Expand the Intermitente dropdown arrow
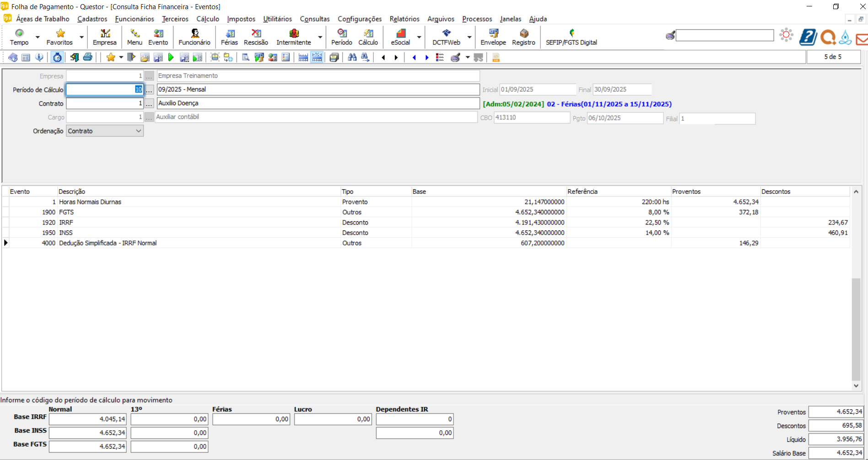The width and height of the screenshot is (868, 460). coord(320,37)
